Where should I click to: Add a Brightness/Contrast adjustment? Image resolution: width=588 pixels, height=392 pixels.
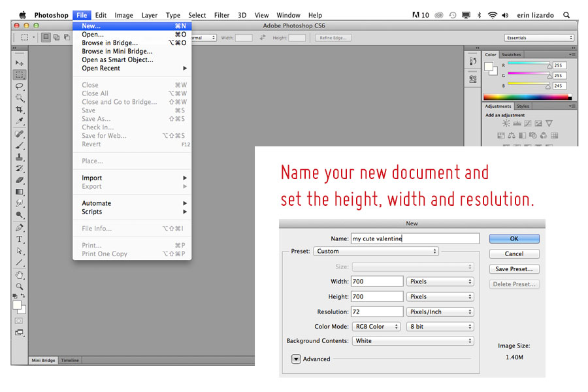(x=506, y=123)
